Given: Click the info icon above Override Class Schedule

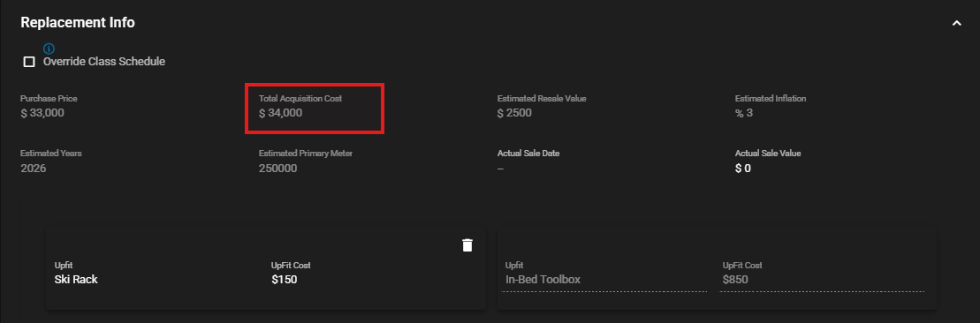Looking at the screenshot, I should pyautogui.click(x=49, y=49).
